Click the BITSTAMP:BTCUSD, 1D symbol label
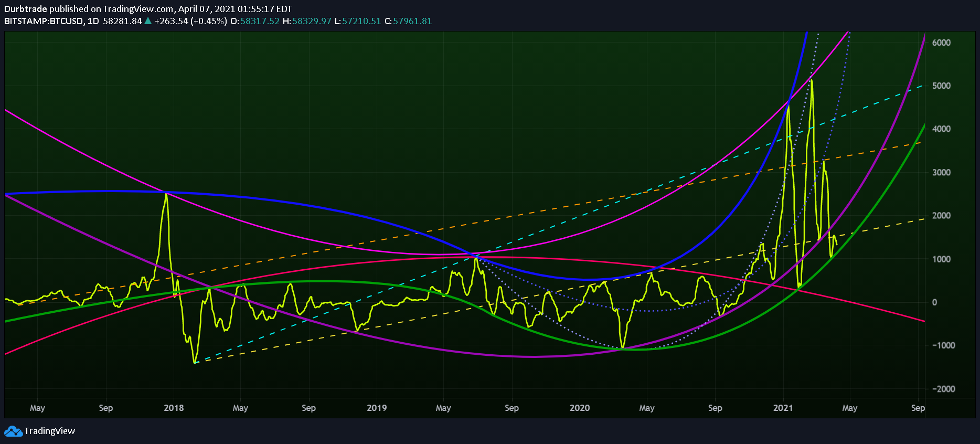This screenshot has width=980, height=444. pos(51,21)
